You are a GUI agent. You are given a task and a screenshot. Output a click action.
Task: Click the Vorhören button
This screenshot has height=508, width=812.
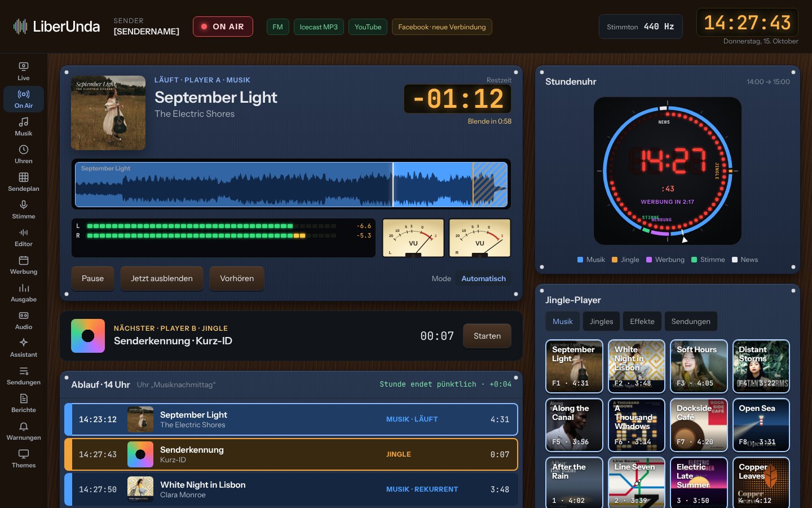pyautogui.click(x=237, y=278)
